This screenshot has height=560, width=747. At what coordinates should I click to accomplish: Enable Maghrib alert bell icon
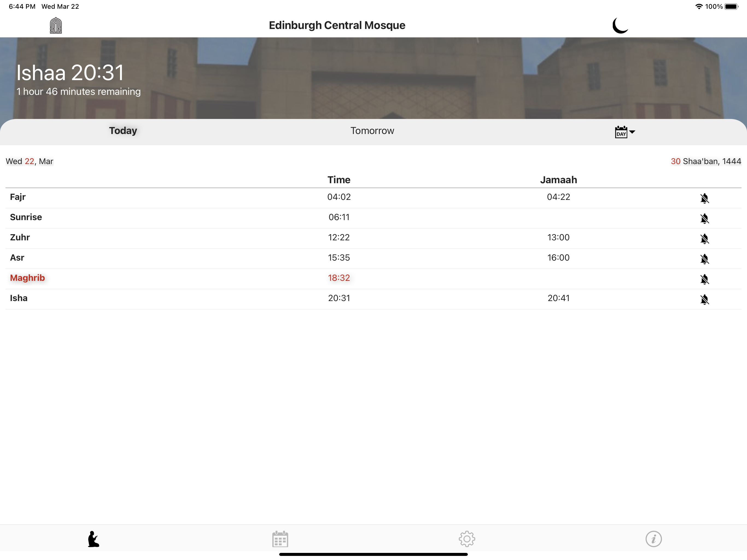click(x=704, y=279)
